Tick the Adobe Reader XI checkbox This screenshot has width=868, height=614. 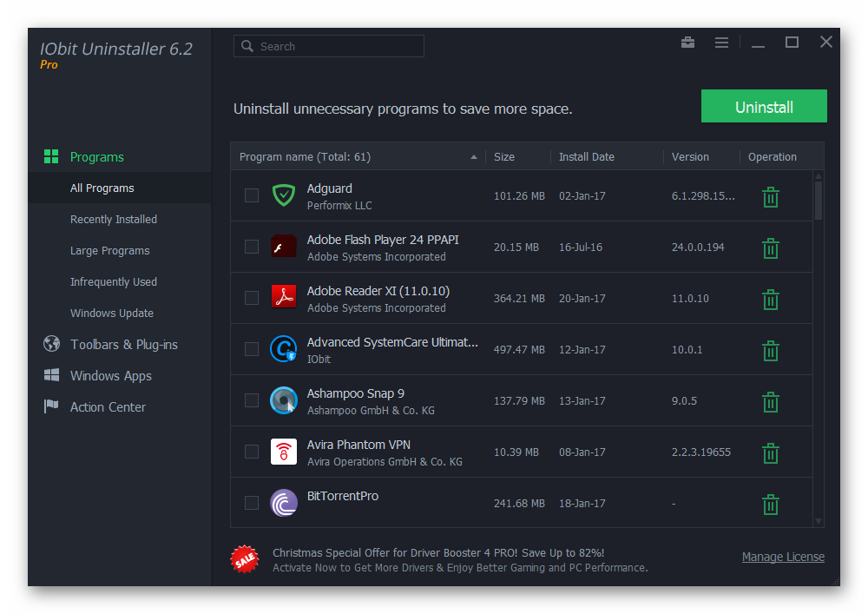click(252, 298)
